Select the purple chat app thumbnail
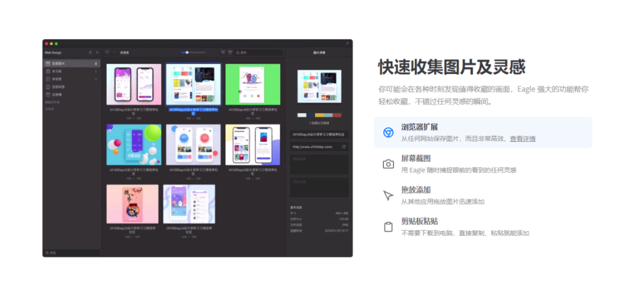Image resolution: width=644 pixels, height=286 pixels. tap(189, 204)
